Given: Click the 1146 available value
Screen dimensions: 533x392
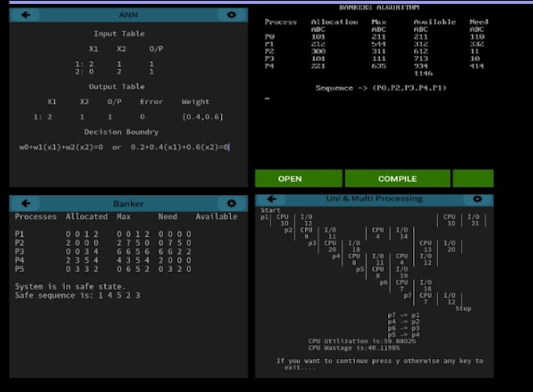Looking at the screenshot, I should click(x=423, y=74).
